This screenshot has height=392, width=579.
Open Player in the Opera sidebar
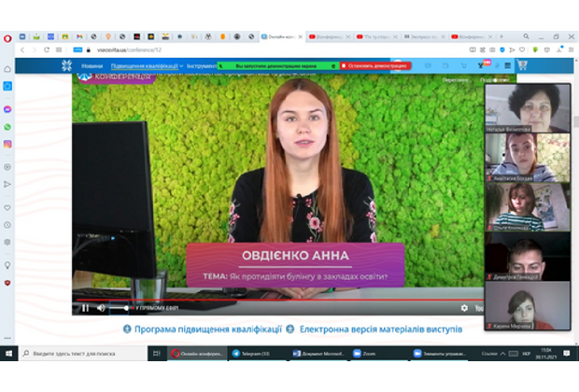tap(7, 167)
